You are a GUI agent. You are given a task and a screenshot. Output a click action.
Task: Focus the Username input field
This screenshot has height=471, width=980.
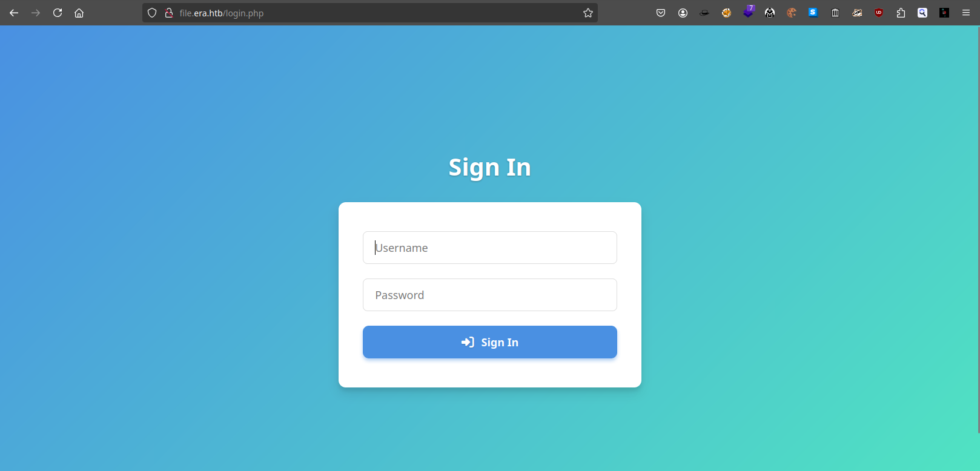click(490, 248)
